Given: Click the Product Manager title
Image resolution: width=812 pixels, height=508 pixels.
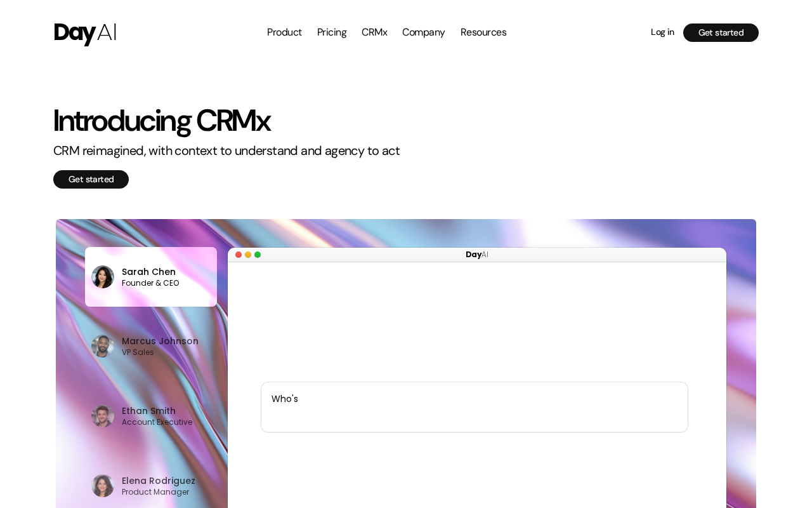Looking at the screenshot, I should click(x=155, y=492).
